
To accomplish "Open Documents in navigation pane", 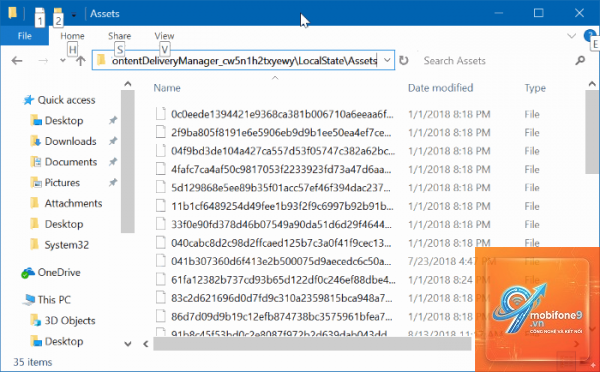I will [71, 162].
